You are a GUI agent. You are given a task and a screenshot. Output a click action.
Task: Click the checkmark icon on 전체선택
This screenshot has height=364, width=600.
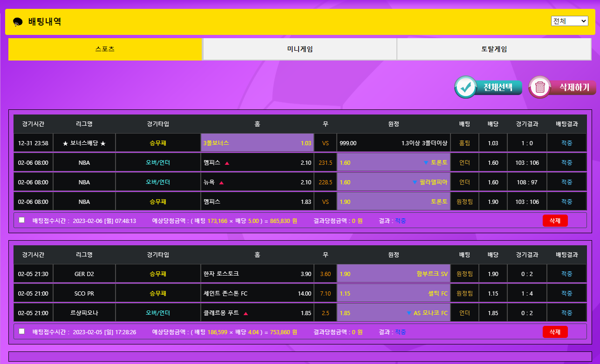click(x=465, y=87)
